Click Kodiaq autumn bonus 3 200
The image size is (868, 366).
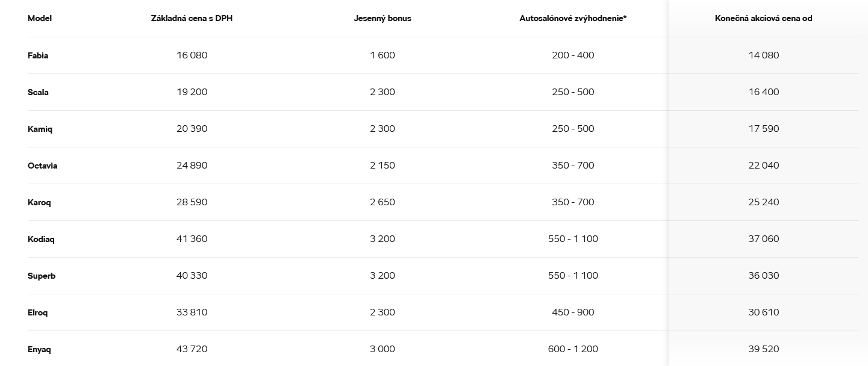click(x=382, y=239)
